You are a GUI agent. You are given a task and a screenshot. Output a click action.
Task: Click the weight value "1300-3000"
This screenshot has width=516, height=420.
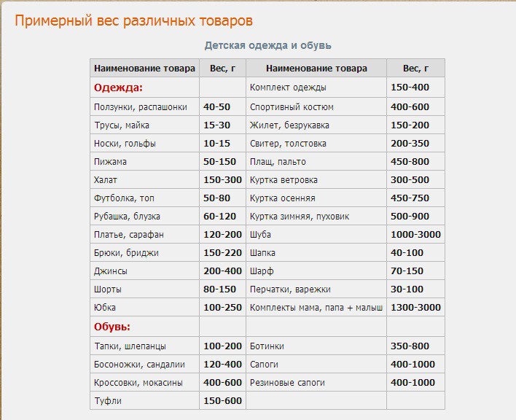click(x=415, y=308)
